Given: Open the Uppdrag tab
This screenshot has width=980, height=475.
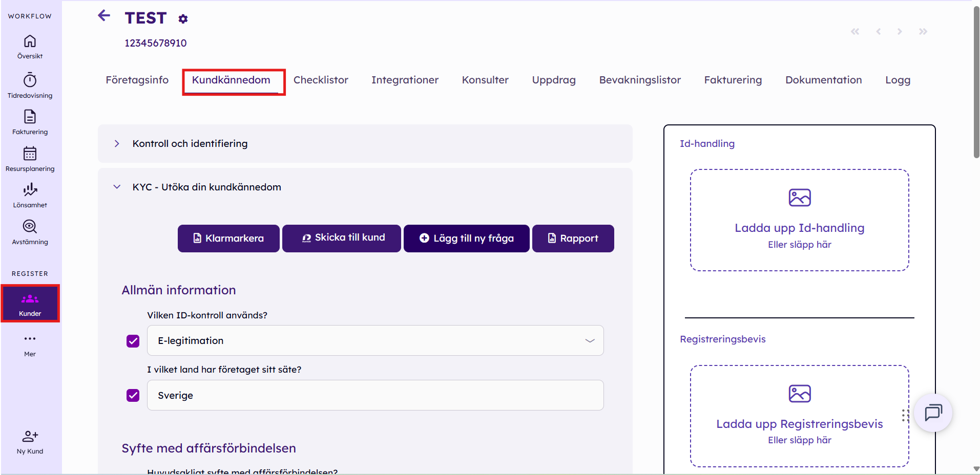Looking at the screenshot, I should tap(554, 80).
